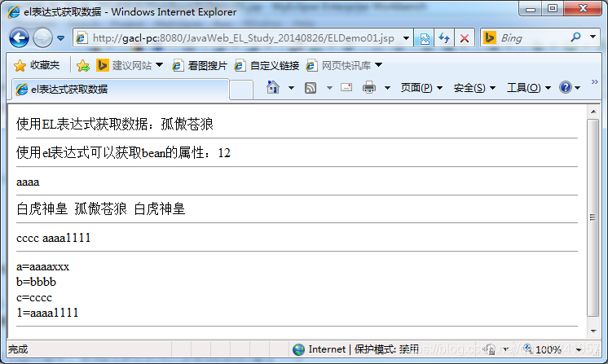Refresh the page with the refresh icon
The height and width of the screenshot is (364, 608).
point(444,38)
